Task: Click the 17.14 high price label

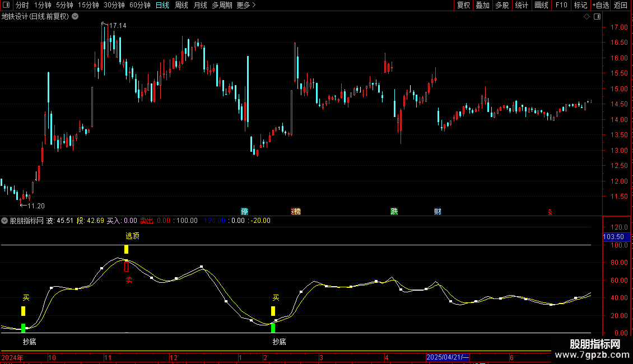Action: [x=118, y=25]
